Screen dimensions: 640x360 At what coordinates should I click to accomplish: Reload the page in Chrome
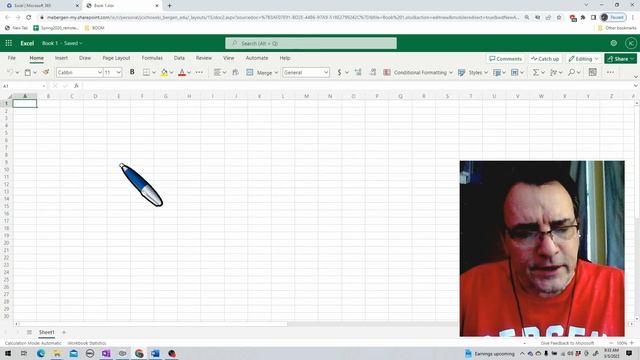(29, 17)
